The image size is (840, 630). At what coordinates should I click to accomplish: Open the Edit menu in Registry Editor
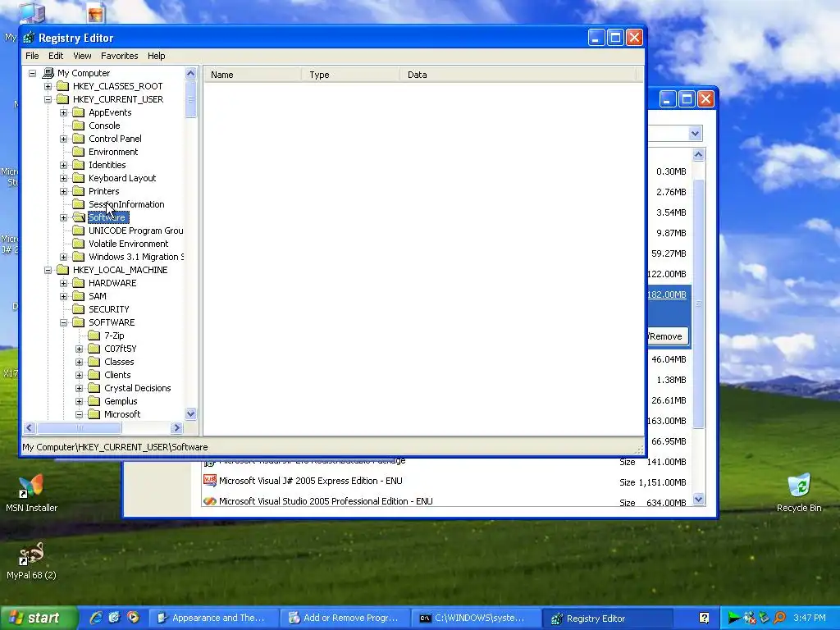point(56,56)
